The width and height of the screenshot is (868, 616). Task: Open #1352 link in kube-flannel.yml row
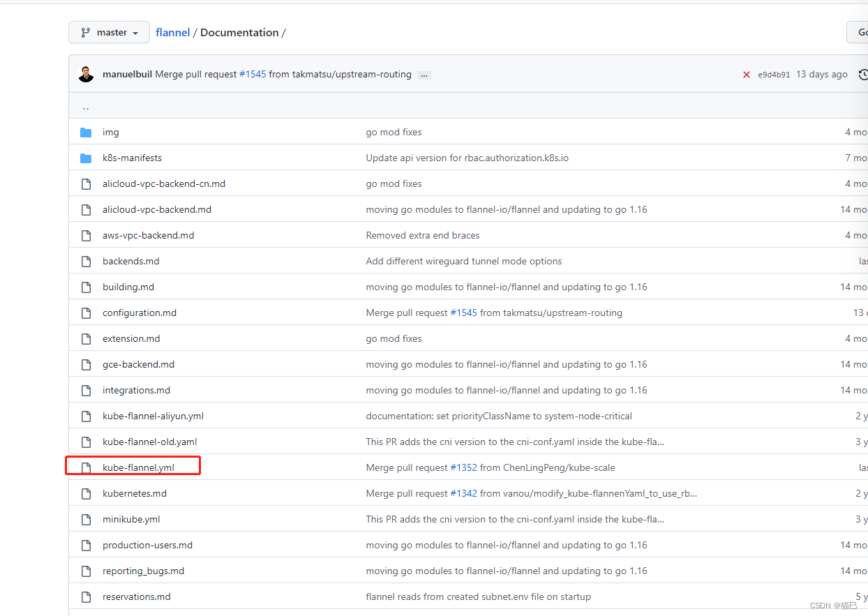click(x=464, y=467)
